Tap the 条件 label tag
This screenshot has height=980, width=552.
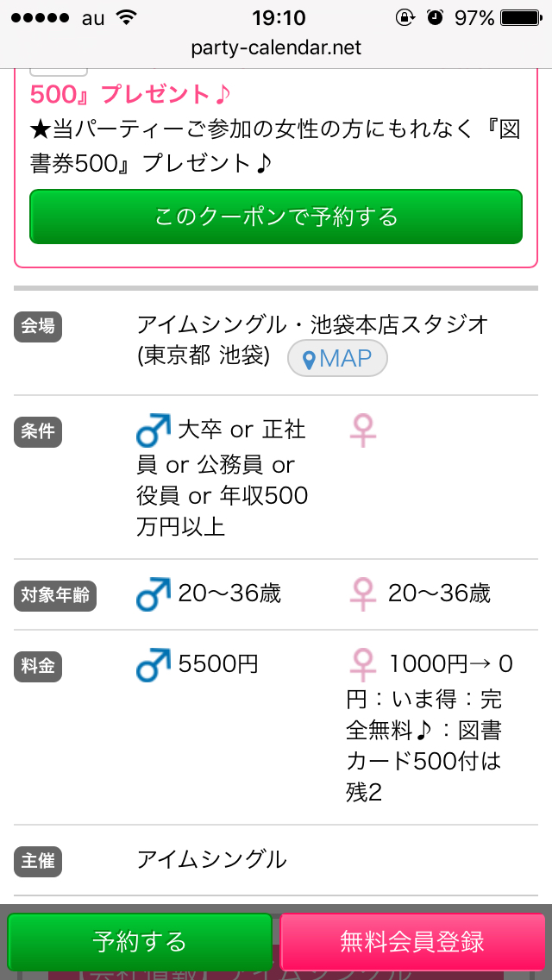(x=38, y=431)
